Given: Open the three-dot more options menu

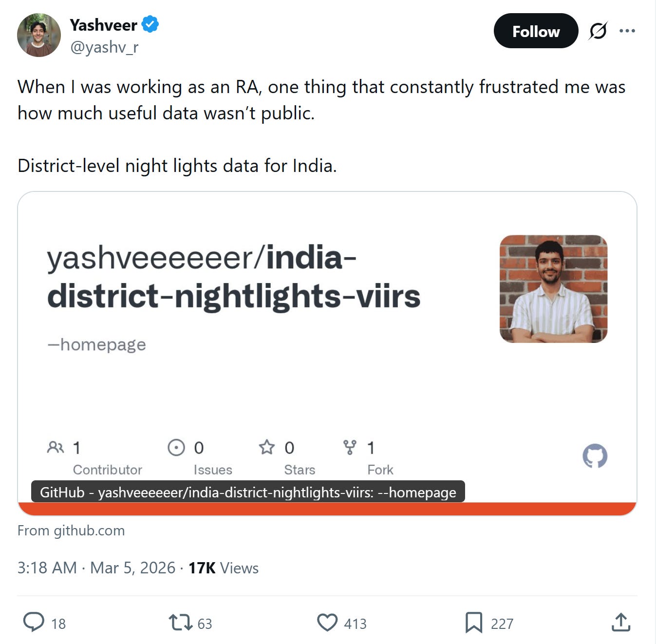Looking at the screenshot, I should [x=627, y=31].
